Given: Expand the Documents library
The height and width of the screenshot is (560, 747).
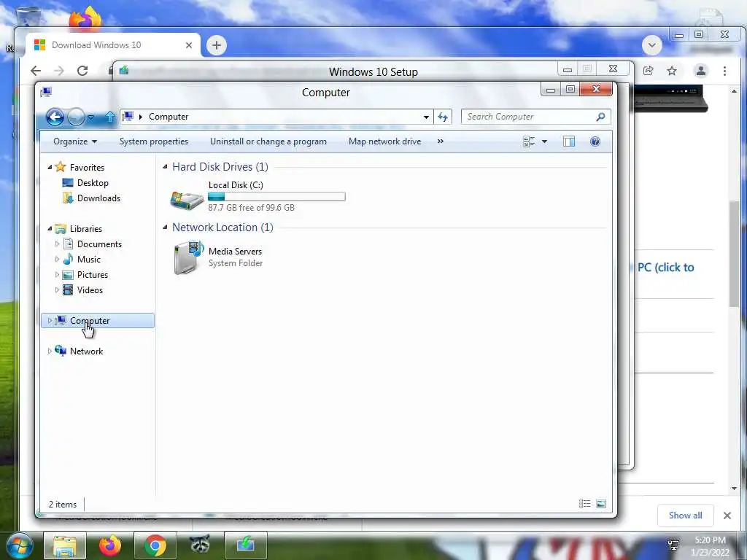Looking at the screenshot, I should [x=57, y=244].
